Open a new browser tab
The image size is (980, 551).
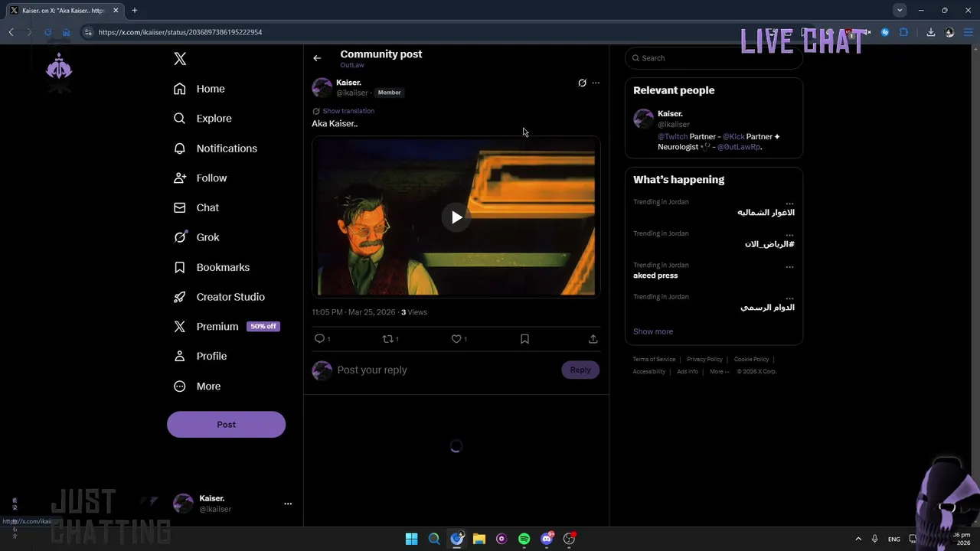(x=134, y=11)
